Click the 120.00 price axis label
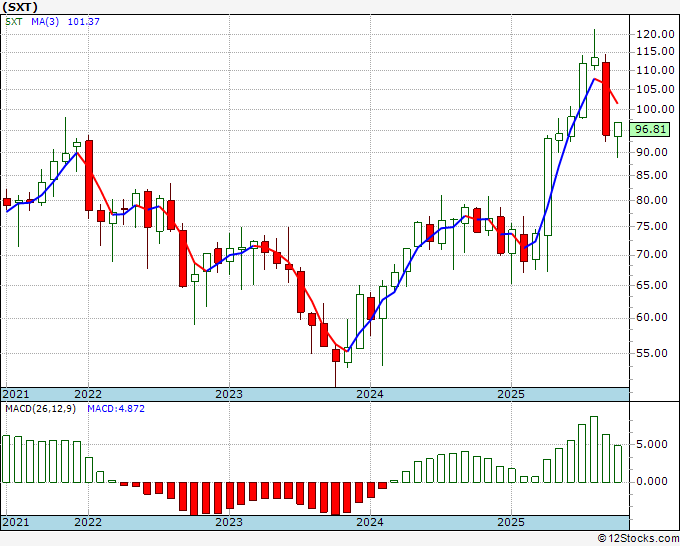 655,34
